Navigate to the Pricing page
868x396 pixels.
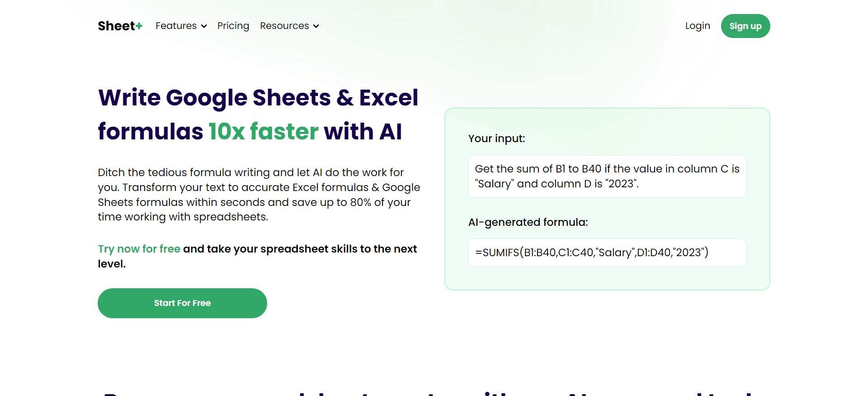click(x=233, y=26)
